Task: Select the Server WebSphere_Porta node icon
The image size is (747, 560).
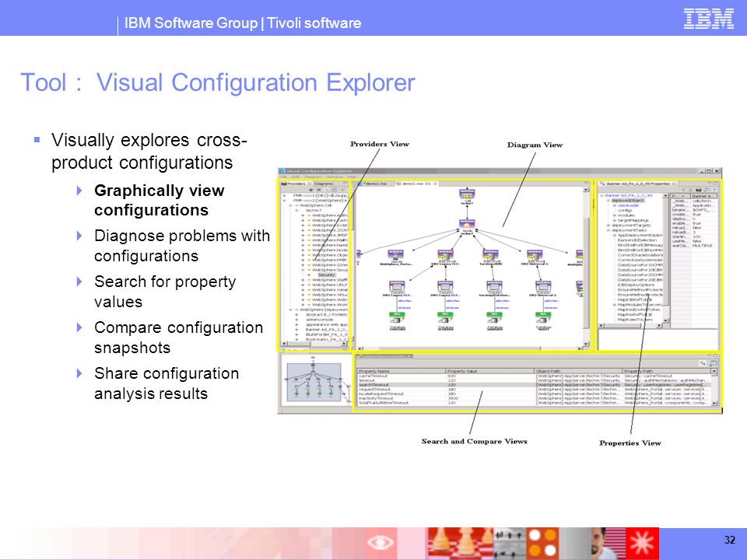Action: tap(396, 255)
